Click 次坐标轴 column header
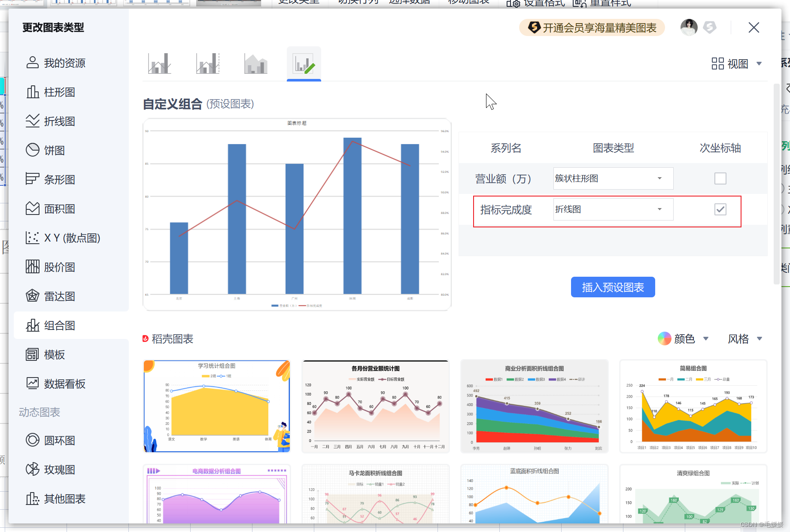The width and height of the screenshot is (790, 532). point(720,148)
